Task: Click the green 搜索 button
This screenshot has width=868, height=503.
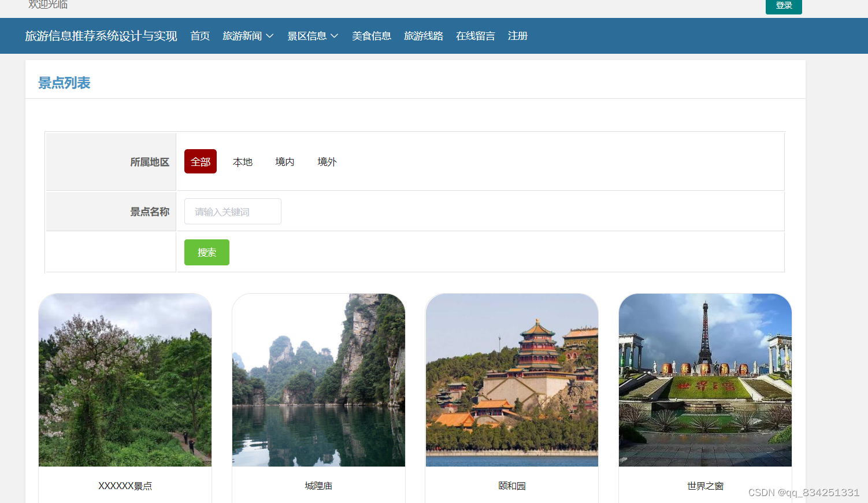Action: [x=207, y=252]
